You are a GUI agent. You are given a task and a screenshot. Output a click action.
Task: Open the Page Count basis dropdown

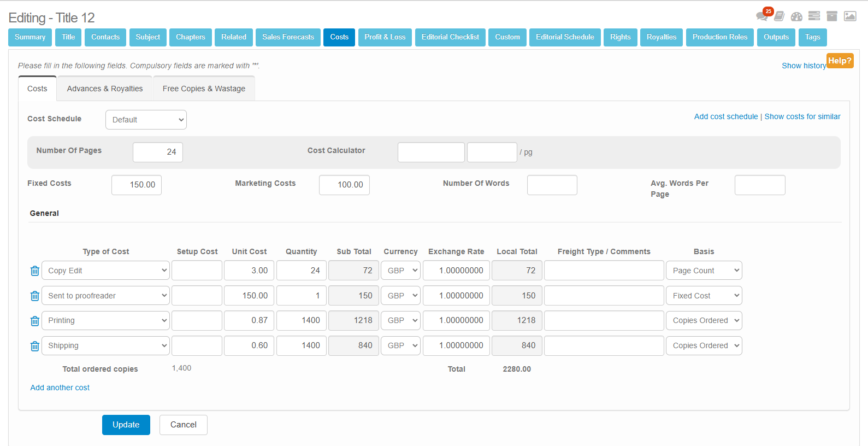coord(704,271)
